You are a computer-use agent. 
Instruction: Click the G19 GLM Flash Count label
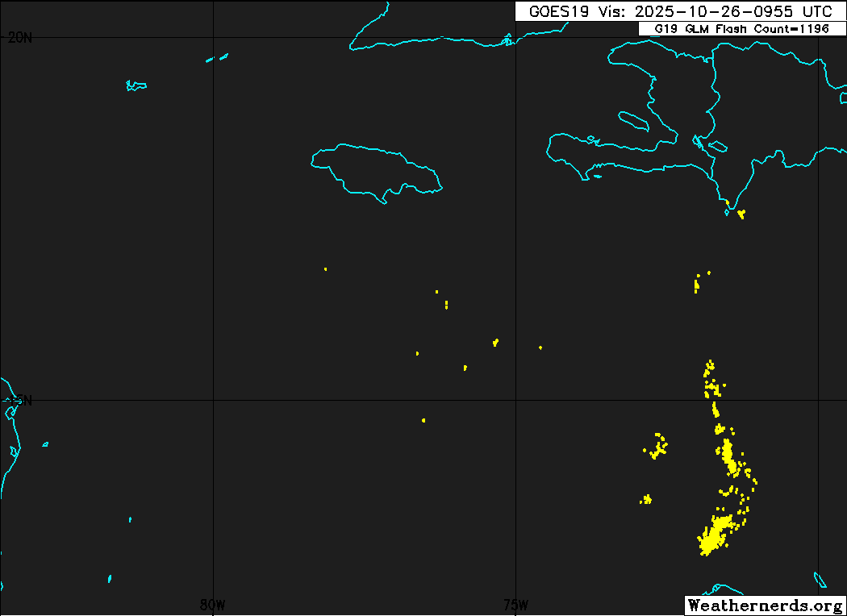click(x=741, y=29)
